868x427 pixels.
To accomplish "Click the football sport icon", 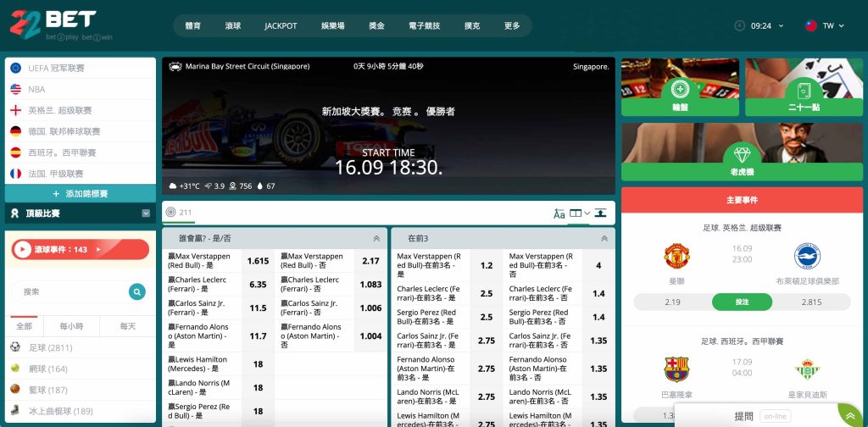I will click(15, 347).
